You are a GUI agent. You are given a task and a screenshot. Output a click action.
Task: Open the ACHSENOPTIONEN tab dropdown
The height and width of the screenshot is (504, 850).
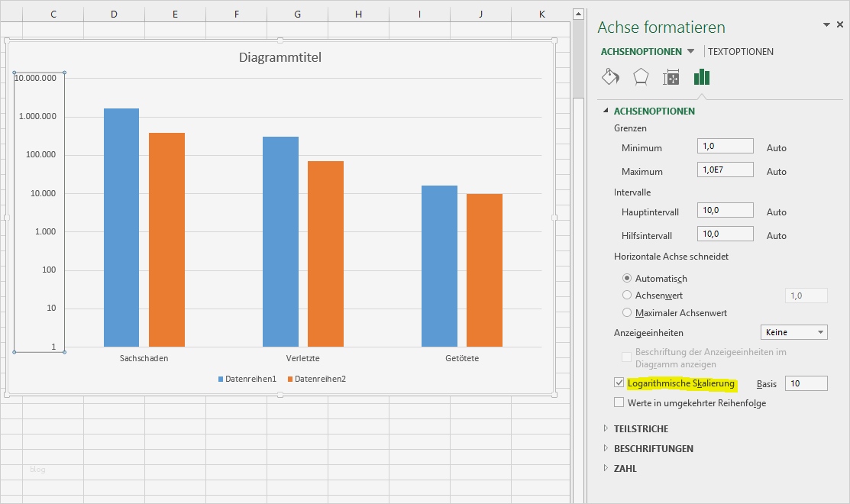[691, 52]
